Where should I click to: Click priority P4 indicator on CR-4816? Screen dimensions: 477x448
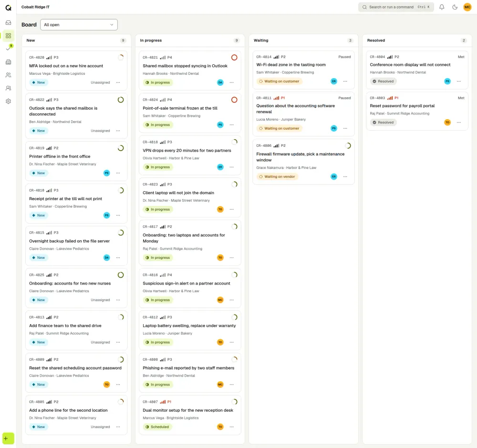(166, 275)
